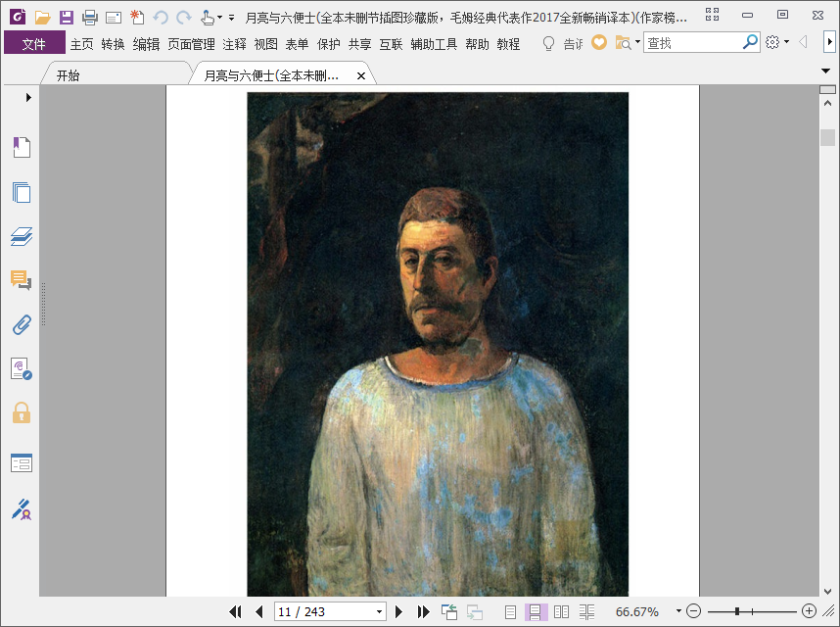Open the tab list dropdown arrow
The width and height of the screenshot is (840, 627).
[x=825, y=71]
